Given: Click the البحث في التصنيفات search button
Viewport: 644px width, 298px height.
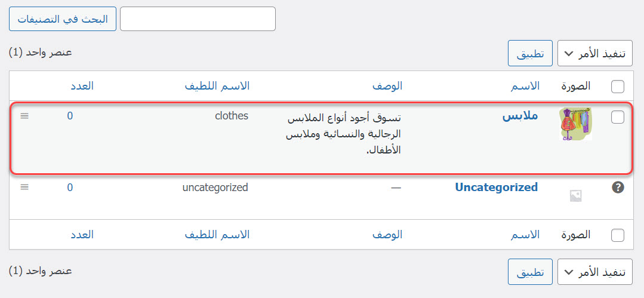Looking at the screenshot, I should coord(62,19).
